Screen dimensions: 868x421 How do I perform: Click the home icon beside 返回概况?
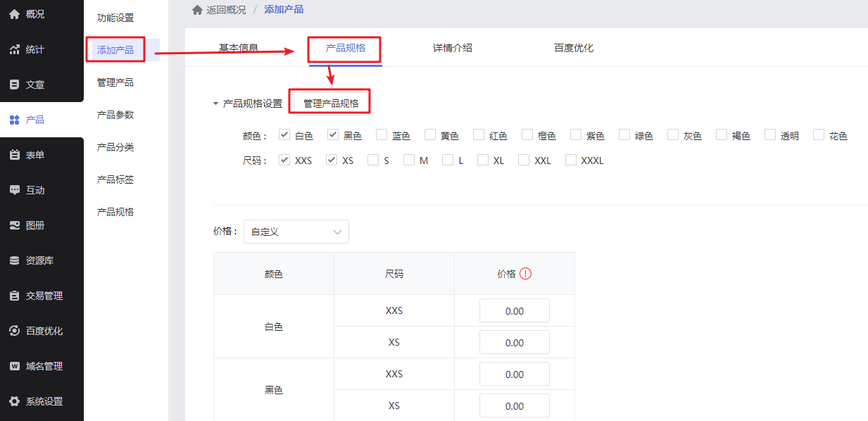point(197,9)
